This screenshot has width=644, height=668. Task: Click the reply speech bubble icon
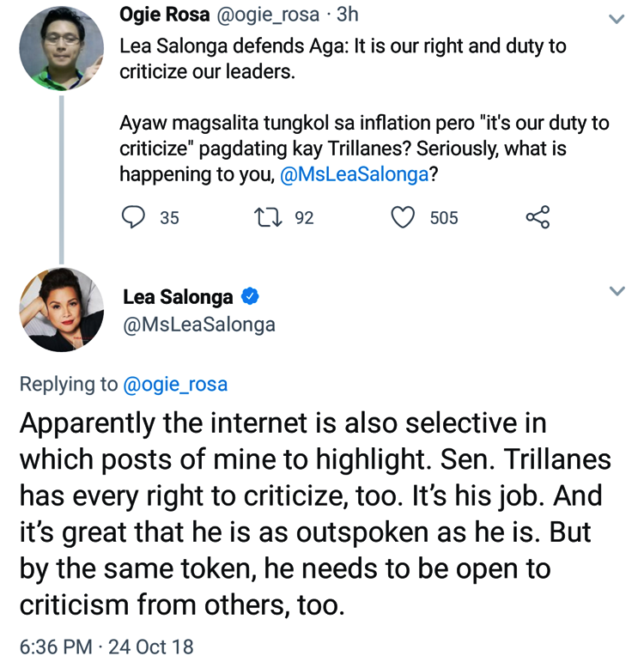pos(133,217)
